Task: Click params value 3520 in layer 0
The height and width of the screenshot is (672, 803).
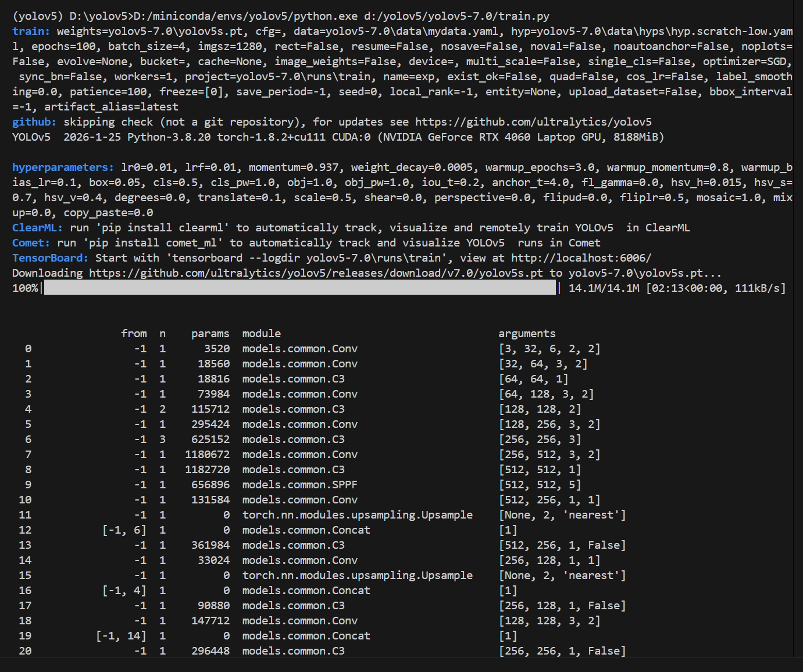Action: [217, 349]
